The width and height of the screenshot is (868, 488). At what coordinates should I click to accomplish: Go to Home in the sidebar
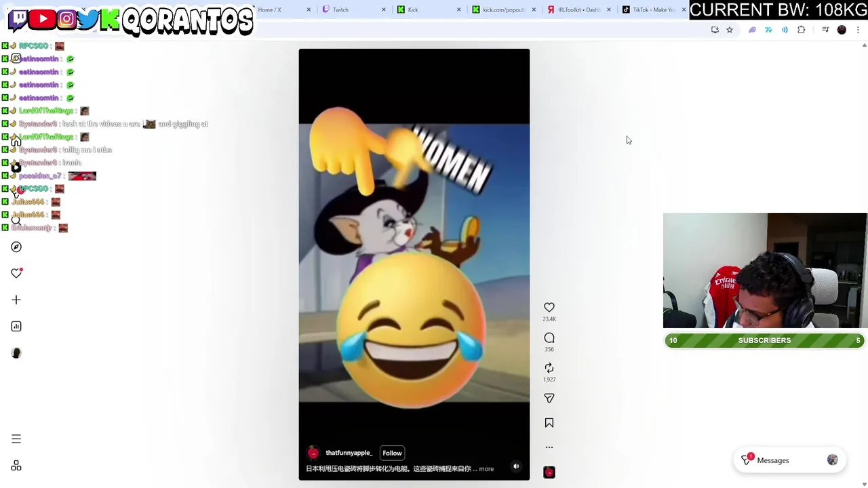point(16,141)
